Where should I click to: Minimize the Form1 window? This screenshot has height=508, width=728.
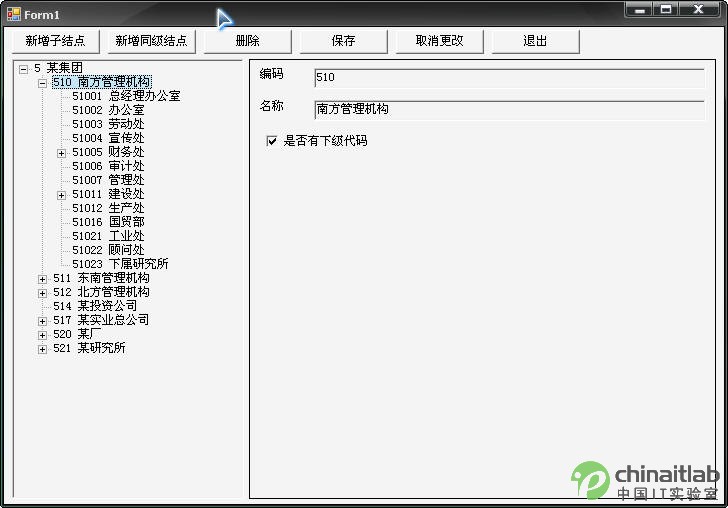pos(640,9)
